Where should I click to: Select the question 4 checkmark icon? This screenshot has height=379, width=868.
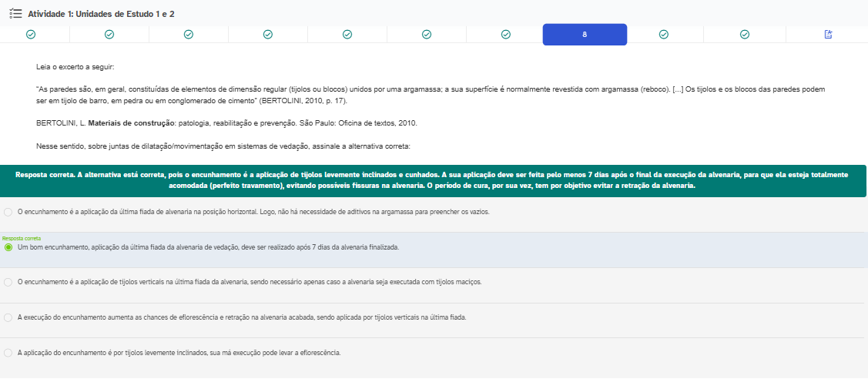[268, 35]
